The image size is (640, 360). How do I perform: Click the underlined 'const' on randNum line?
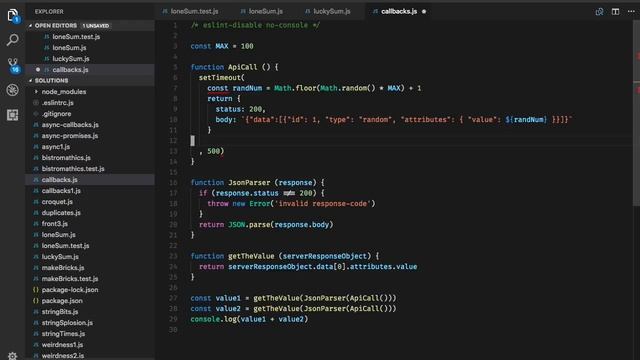pyautogui.click(x=218, y=88)
